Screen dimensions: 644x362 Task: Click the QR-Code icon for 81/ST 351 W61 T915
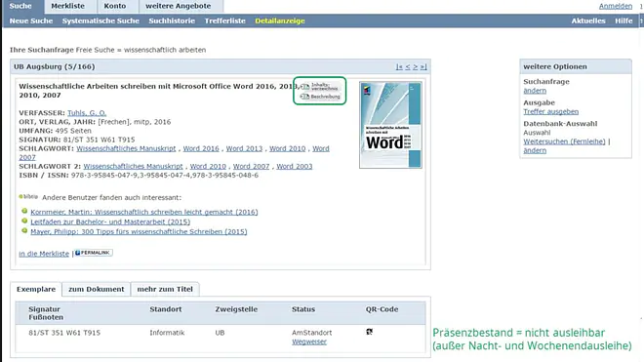coord(369,332)
